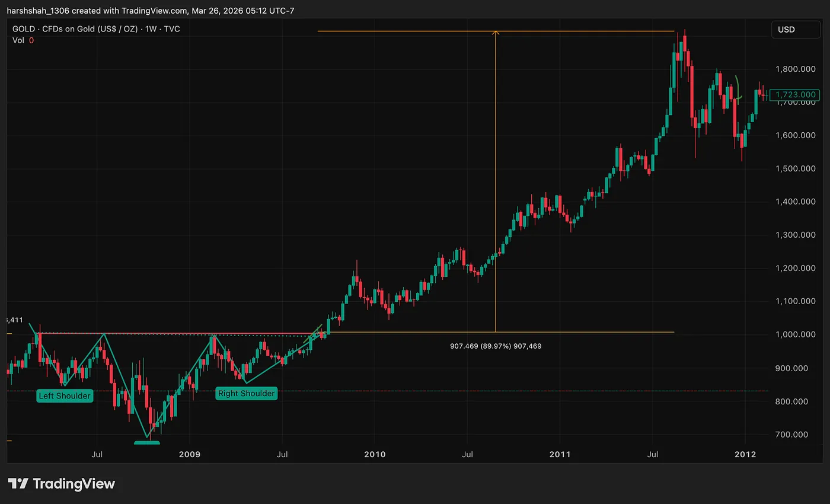Click the USD currency button
Viewport: 830px width, 504px height.
click(x=796, y=30)
